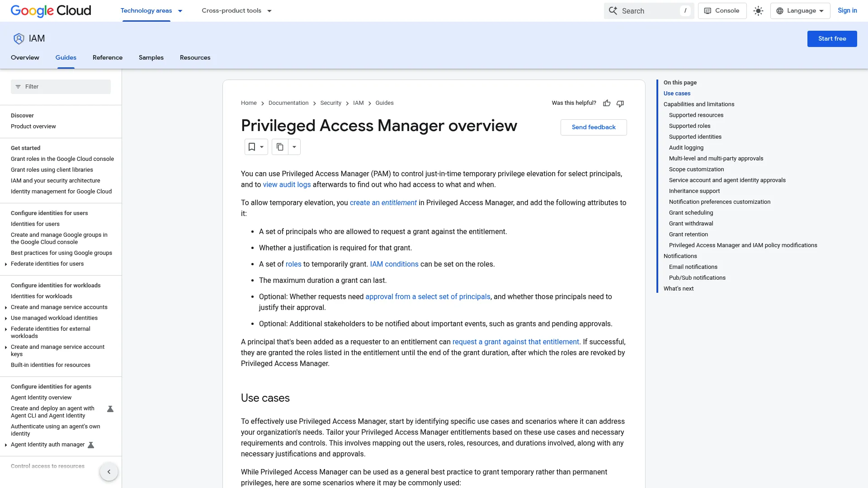Click the Console icon button

pyautogui.click(x=722, y=11)
